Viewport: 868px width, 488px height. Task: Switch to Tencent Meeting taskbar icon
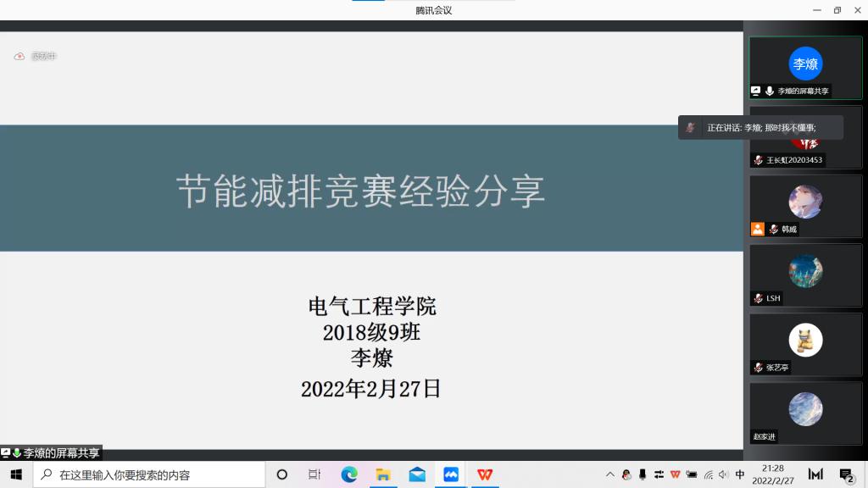point(451,474)
